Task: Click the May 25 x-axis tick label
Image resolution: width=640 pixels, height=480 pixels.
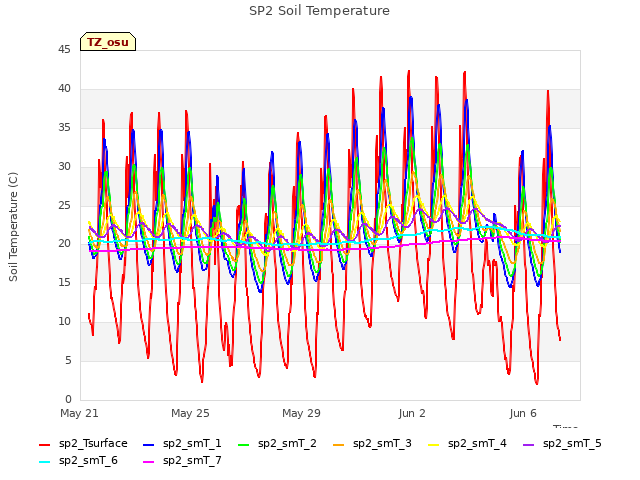Action: (190, 413)
